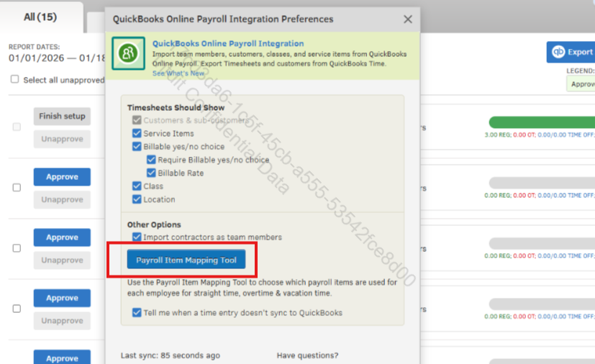Uncheck the Service Items checkbox

coord(137,133)
